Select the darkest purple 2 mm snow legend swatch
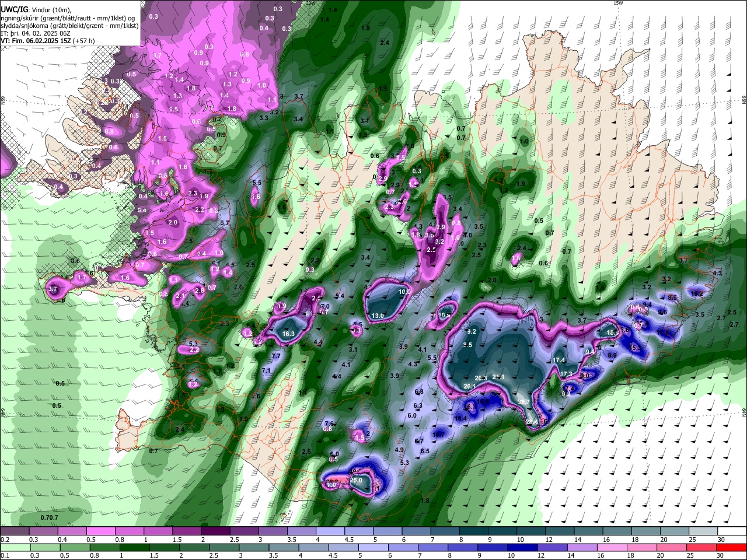747x560 pixels. tap(215, 531)
